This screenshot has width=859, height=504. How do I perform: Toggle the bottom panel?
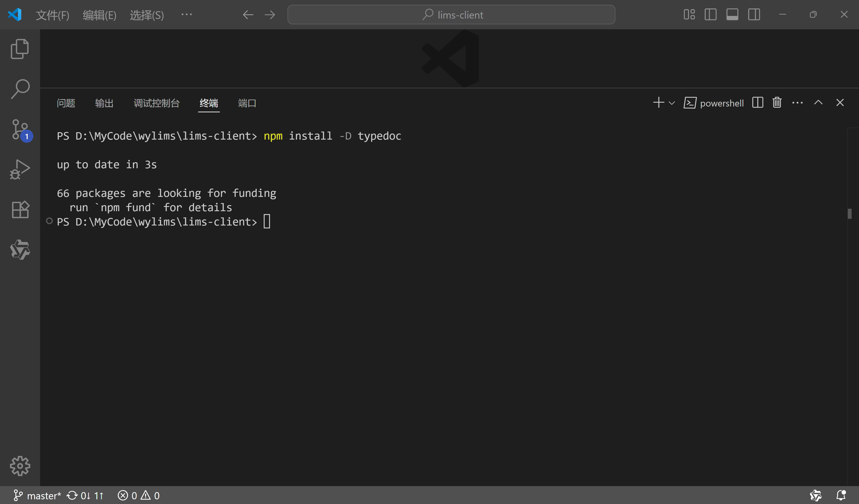pyautogui.click(x=732, y=14)
